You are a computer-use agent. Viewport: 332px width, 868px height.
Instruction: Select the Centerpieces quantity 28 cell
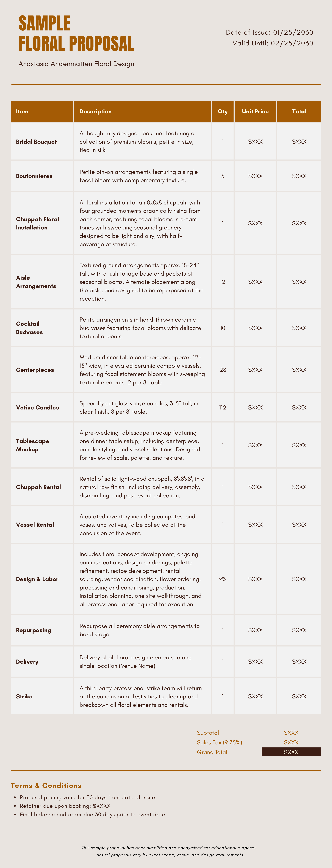pos(223,370)
